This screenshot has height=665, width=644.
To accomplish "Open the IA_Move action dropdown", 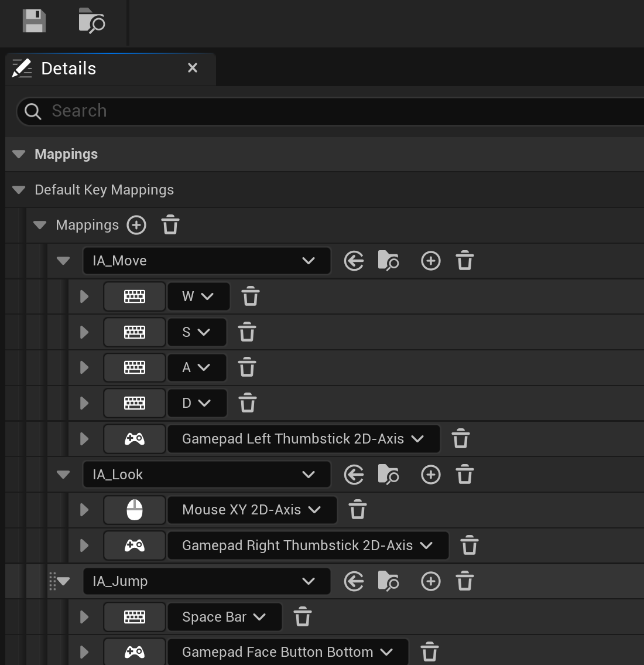I will point(206,260).
